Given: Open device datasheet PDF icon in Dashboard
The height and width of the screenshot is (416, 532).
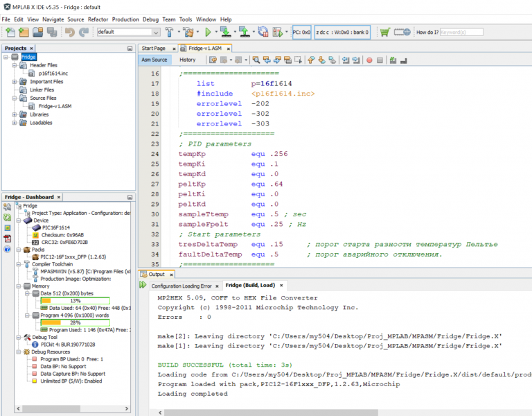Looking at the screenshot, I should tap(7, 239).
